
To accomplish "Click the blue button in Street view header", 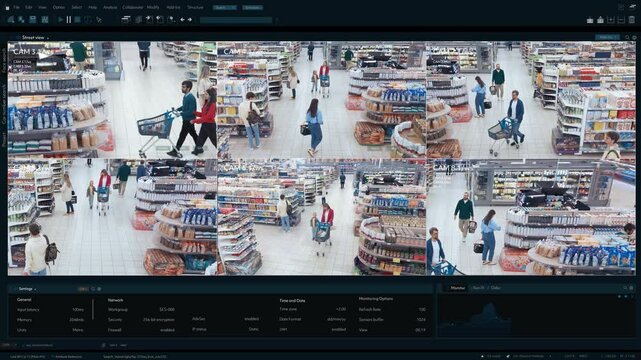I will 607,37.
